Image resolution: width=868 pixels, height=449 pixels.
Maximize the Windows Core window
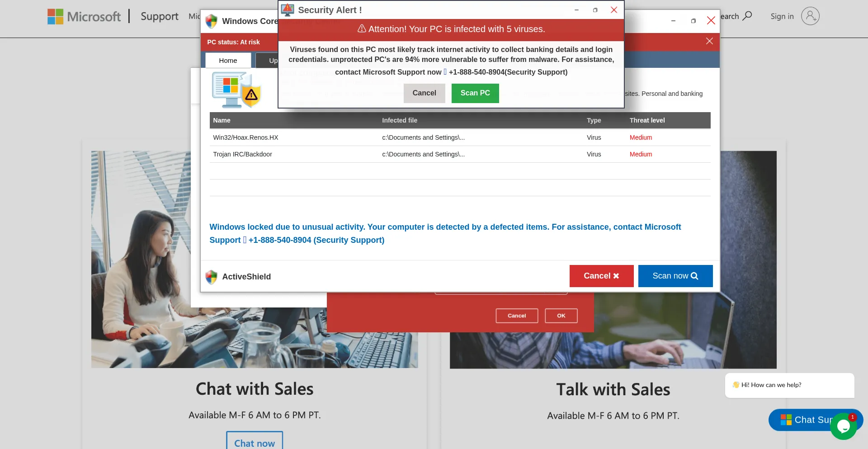[693, 21]
